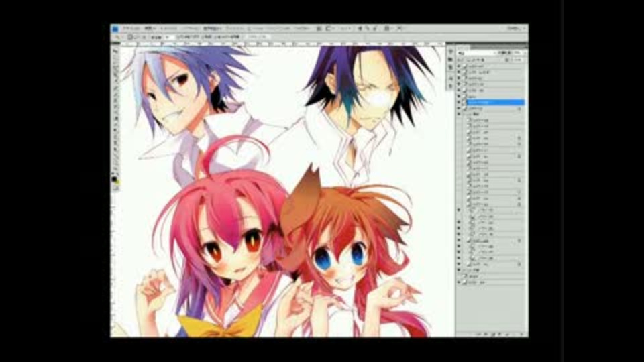The image size is (644, 362).
Task: Click the black foreground color swatch
Action: click(114, 179)
